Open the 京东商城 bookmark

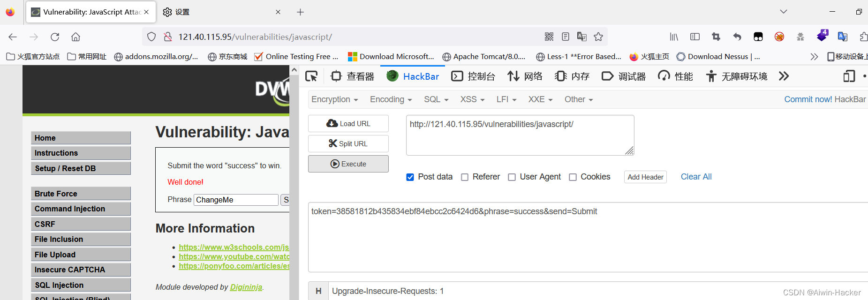point(227,57)
